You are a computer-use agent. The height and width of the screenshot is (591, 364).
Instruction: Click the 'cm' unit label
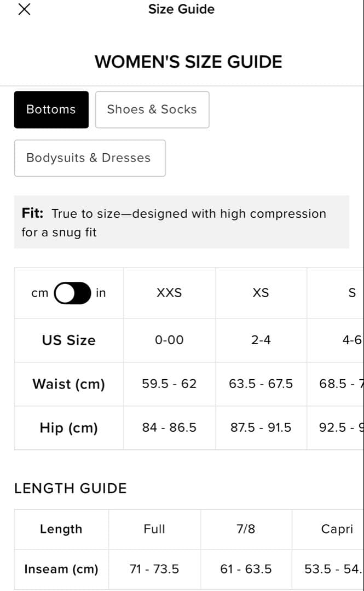click(x=40, y=293)
